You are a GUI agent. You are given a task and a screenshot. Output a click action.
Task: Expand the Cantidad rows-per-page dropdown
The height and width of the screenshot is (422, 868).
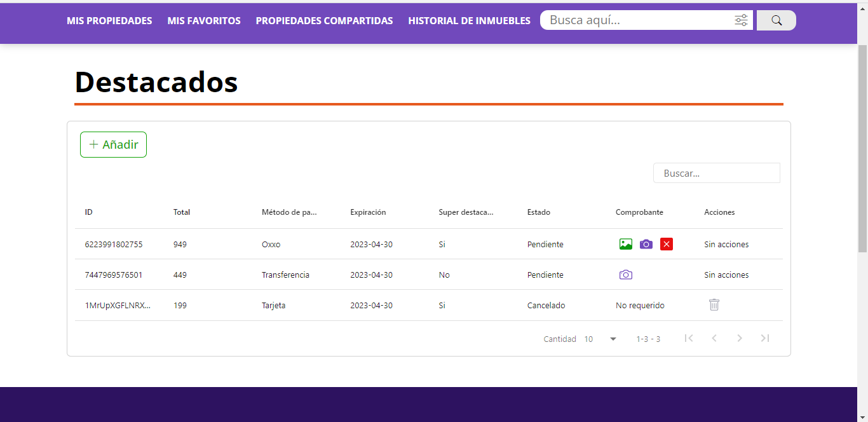[600, 339]
